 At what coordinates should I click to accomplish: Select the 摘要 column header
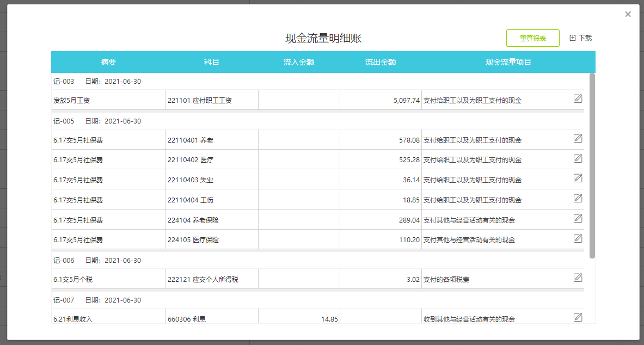(x=108, y=62)
